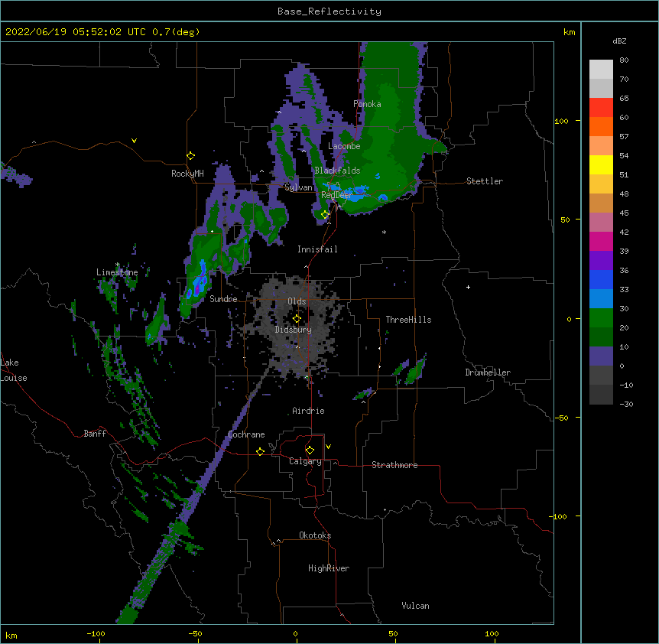Click the Sylvan label on map
The width and height of the screenshot is (659, 644).
pyautogui.click(x=298, y=187)
